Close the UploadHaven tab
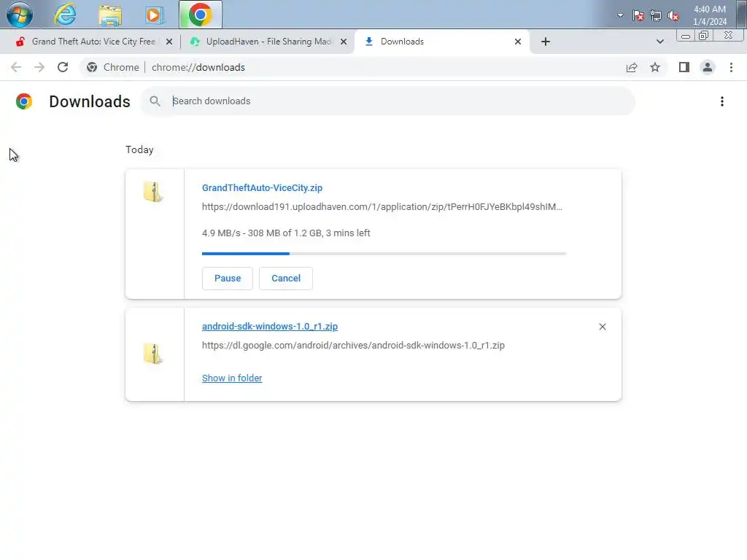The height and width of the screenshot is (560, 747). click(x=343, y=42)
